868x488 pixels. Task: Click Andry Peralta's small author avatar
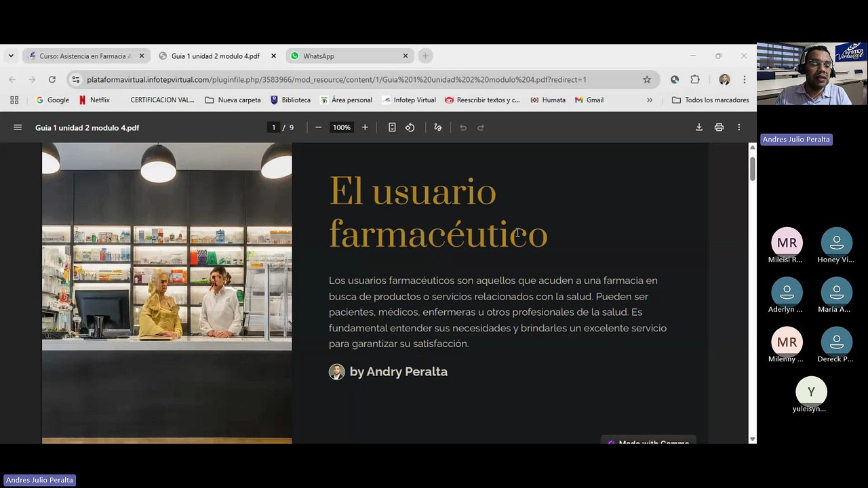[337, 371]
